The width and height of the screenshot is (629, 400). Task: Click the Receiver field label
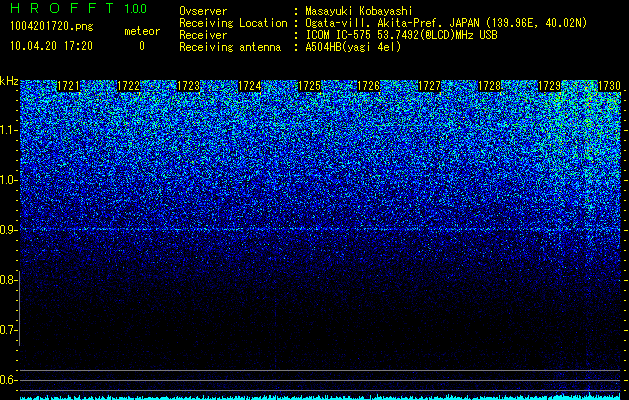(x=203, y=35)
